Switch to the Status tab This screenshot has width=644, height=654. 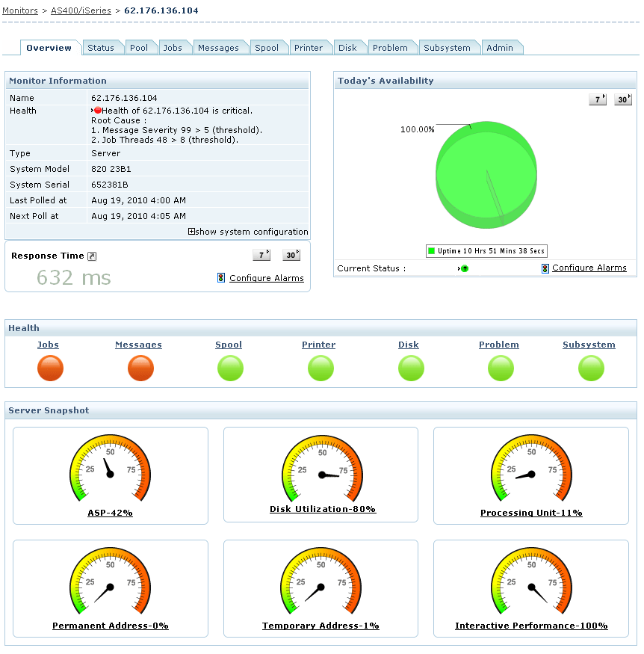(x=103, y=46)
